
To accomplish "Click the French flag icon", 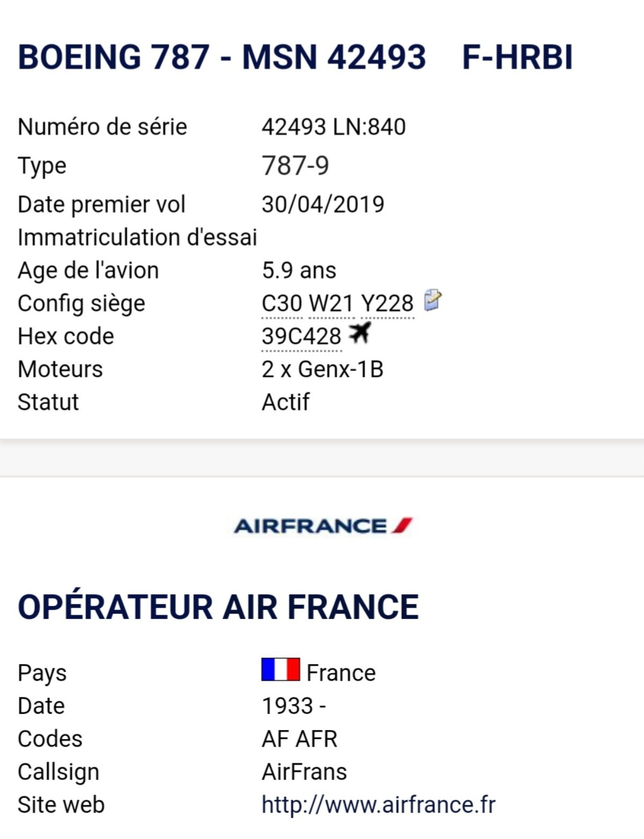I will (x=281, y=669).
